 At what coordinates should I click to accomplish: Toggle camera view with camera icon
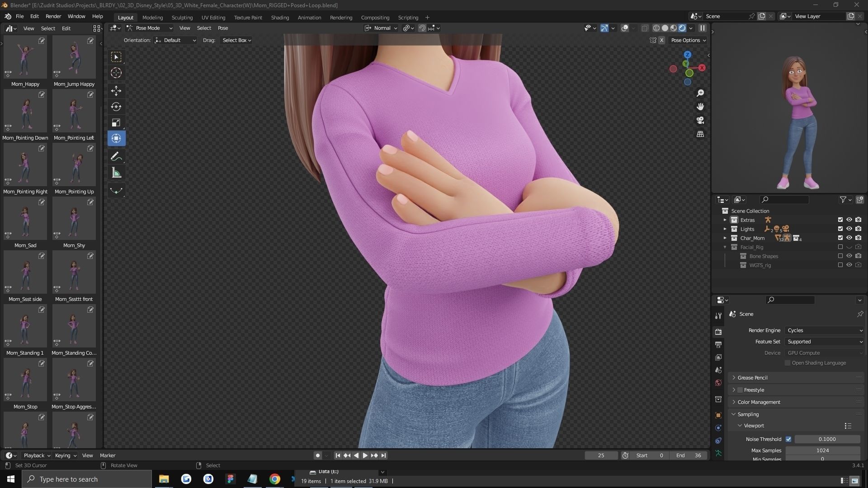(x=700, y=120)
